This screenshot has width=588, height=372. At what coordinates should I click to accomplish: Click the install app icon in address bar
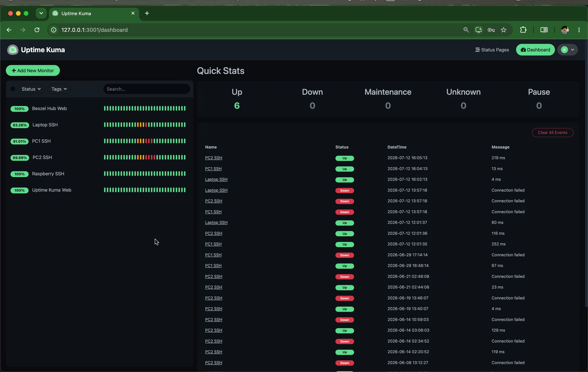pos(479,30)
